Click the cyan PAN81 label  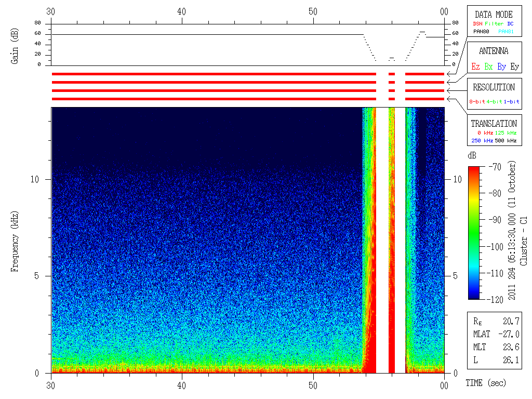click(506, 32)
